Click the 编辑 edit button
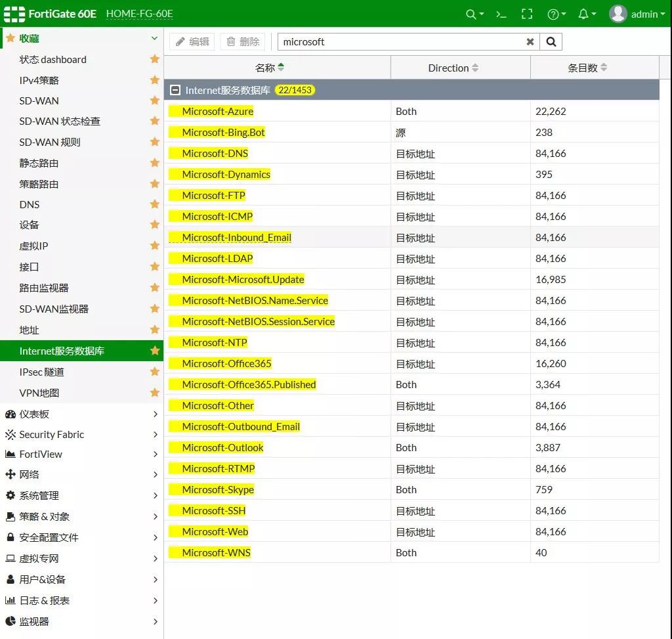Viewport: 672px width, 639px height. (x=192, y=41)
